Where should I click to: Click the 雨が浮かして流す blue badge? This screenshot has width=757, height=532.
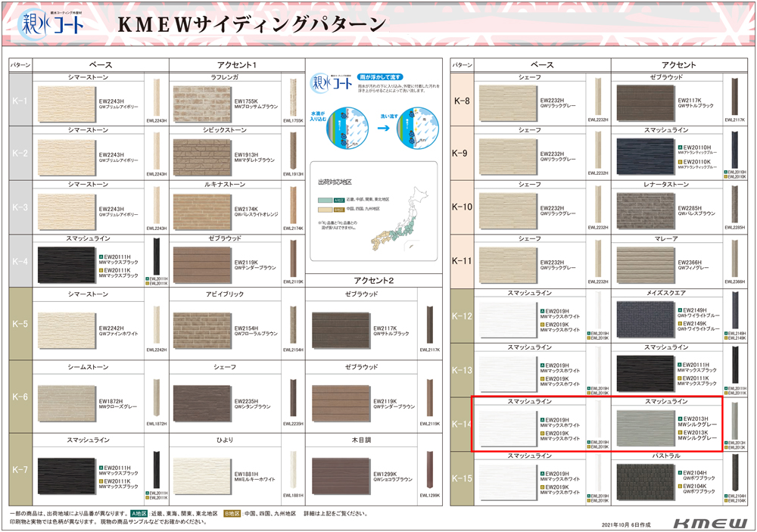379,76
